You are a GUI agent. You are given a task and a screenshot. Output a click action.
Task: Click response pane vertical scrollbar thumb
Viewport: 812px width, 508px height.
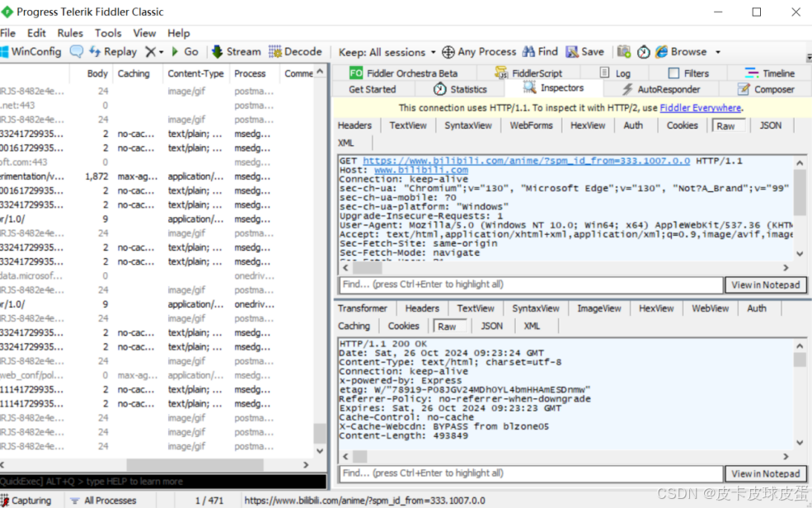click(x=800, y=360)
